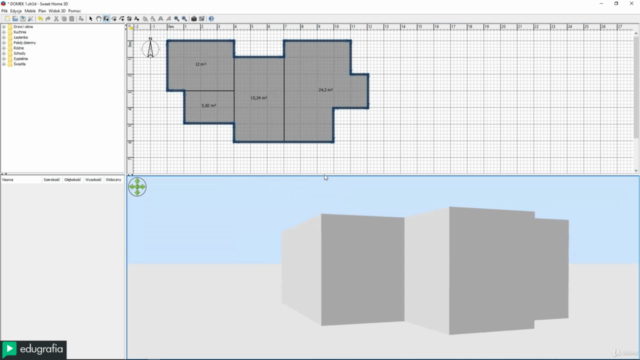Select the Add text labels tool

click(136, 19)
